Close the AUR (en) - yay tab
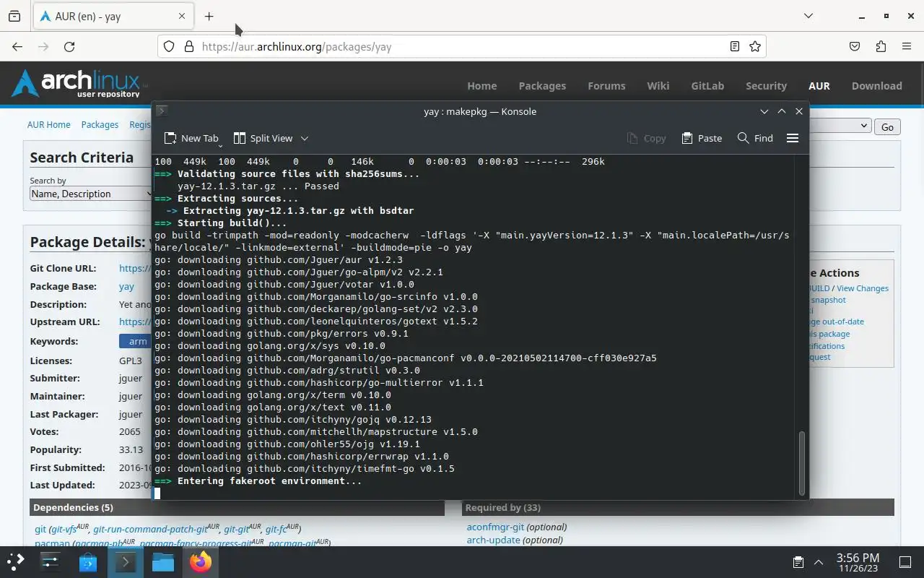The width and height of the screenshot is (924, 578). 182,16
